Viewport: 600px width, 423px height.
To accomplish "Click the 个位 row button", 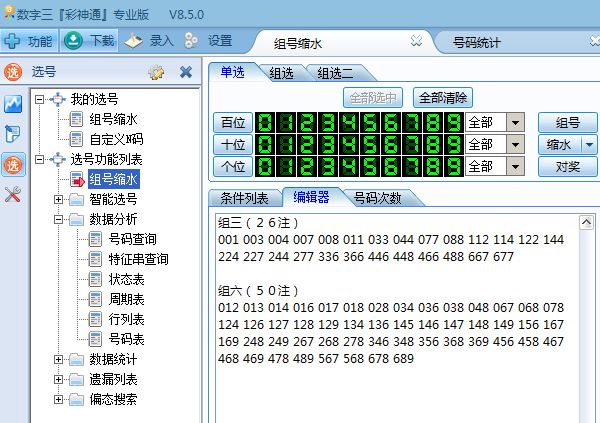I will (233, 167).
